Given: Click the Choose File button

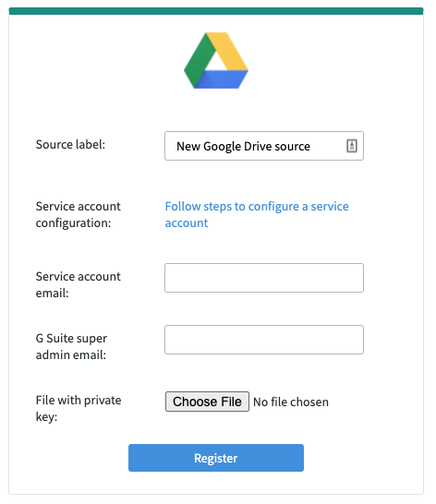Looking at the screenshot, I should tap(207, 402).
